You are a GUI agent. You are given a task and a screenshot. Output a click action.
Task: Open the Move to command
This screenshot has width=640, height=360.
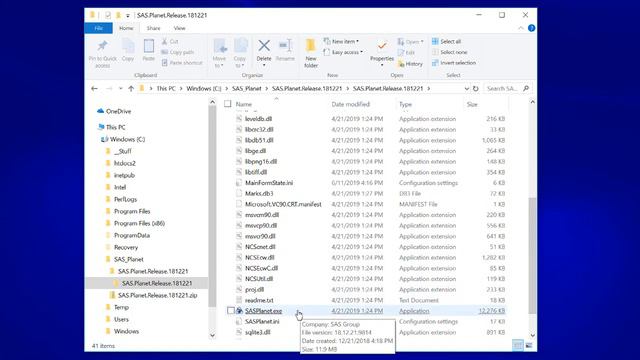pyautogui.click(x=220, y=53)
